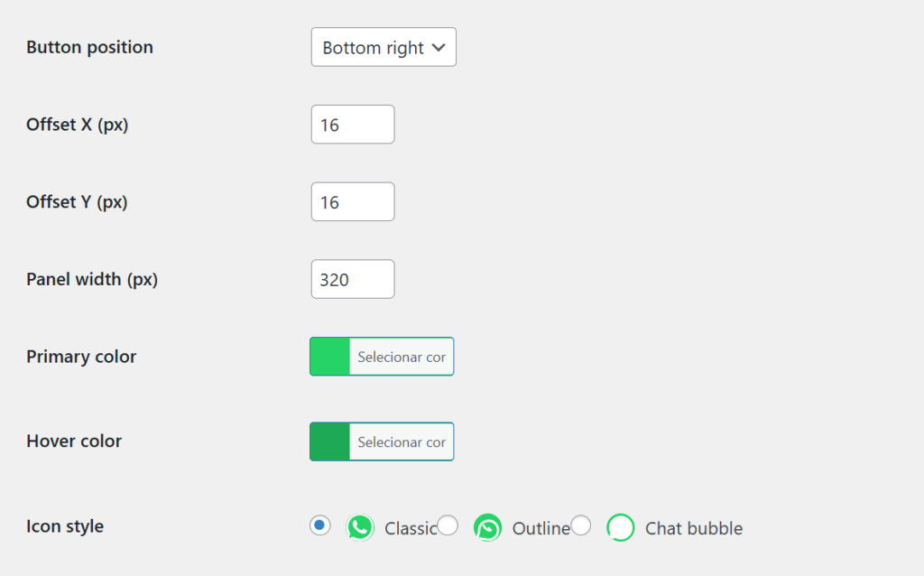924x576 pixels.
Task: Click the "Panel width (px)" setting label
Action: pyautogui.click(x=92, y=280)
